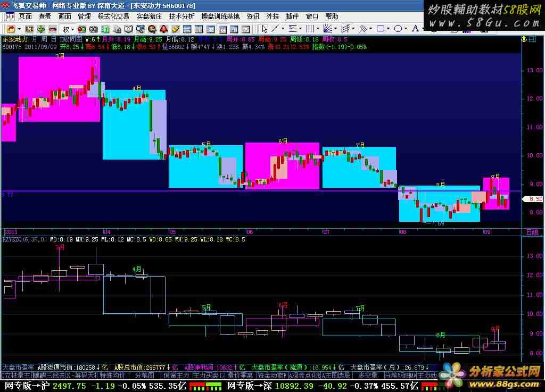This screenshot has width=545, height=392.
Task: Click the 日线 period label on axis
Action: coord(532,232)
